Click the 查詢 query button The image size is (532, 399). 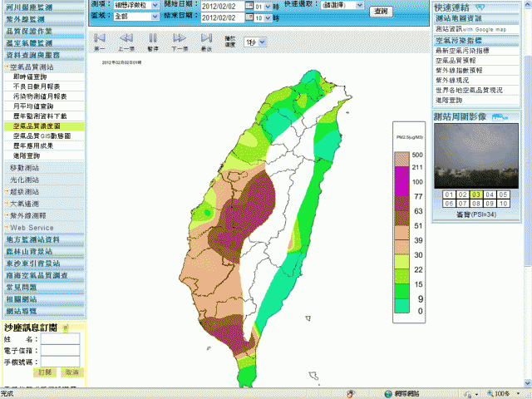[380, 12]
